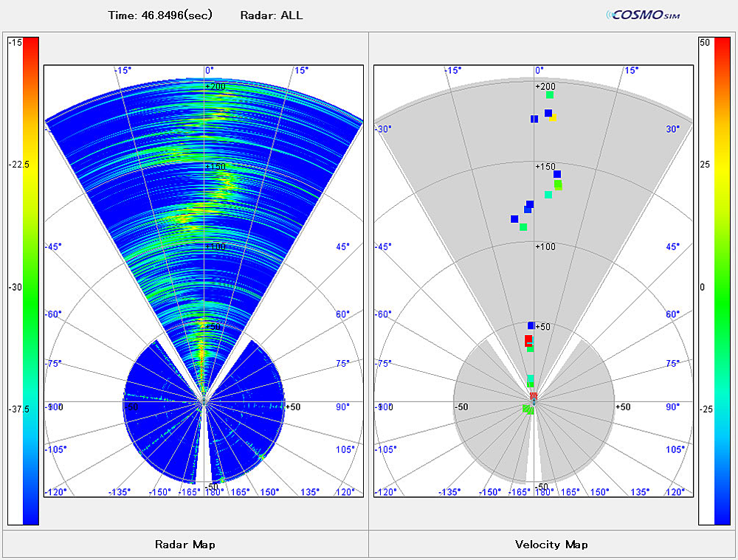Click the 45° bearing label on Radar Map
The height and width of the screenshot is (560, 738).
(x=343, y=246)
